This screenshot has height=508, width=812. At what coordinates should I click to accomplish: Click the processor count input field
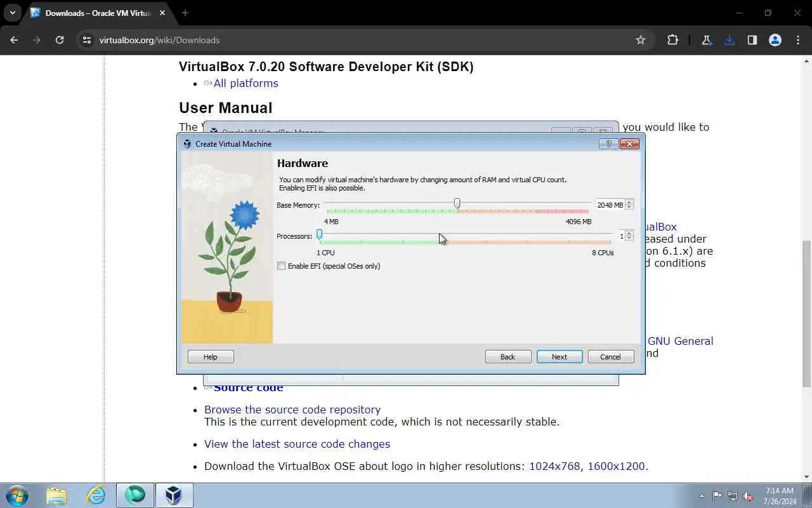621,236
